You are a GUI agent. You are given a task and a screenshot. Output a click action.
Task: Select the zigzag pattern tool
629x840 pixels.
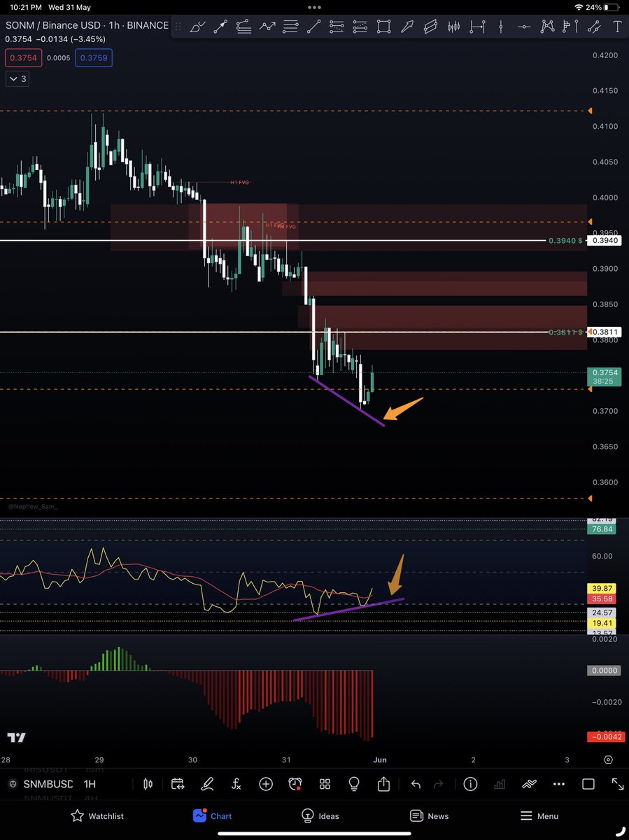click(267, 27)
